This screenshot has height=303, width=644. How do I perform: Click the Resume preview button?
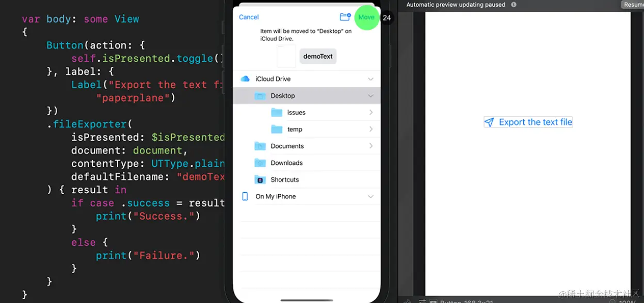[x=633, y=5]
